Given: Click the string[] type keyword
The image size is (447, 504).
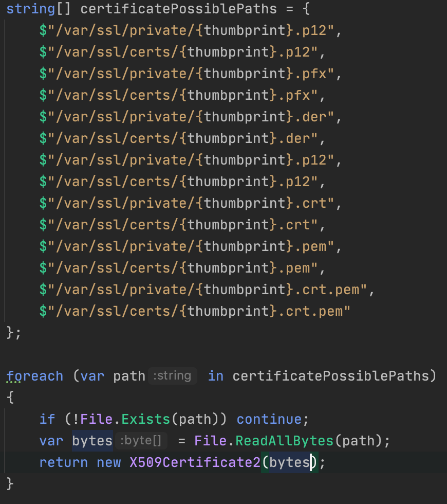Looking at the screenshot, I should (x=38, y=9).
